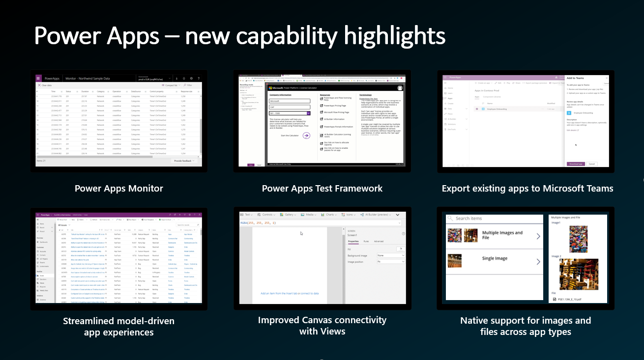Open the AI Builder Information link

(335, 119)
